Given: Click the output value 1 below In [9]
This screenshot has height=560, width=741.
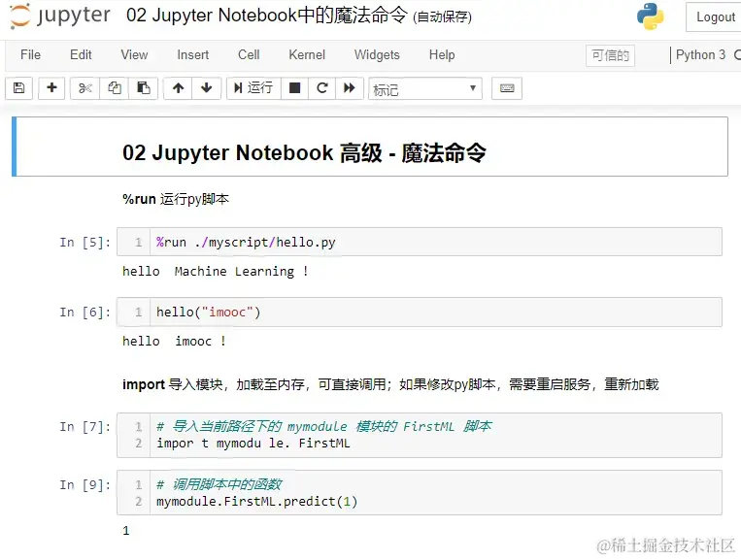Looking at the screenshot, I should [125, 531].
